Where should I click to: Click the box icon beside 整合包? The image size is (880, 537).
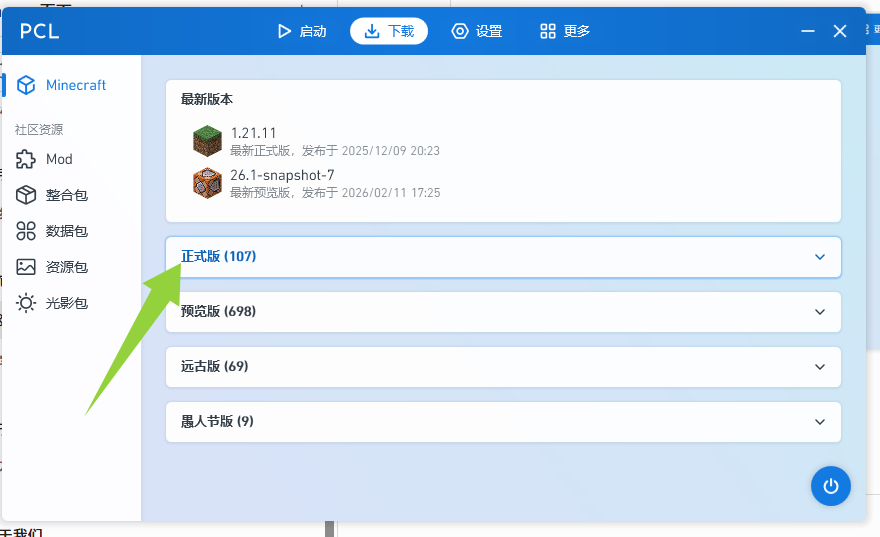(x=26, y=195)
